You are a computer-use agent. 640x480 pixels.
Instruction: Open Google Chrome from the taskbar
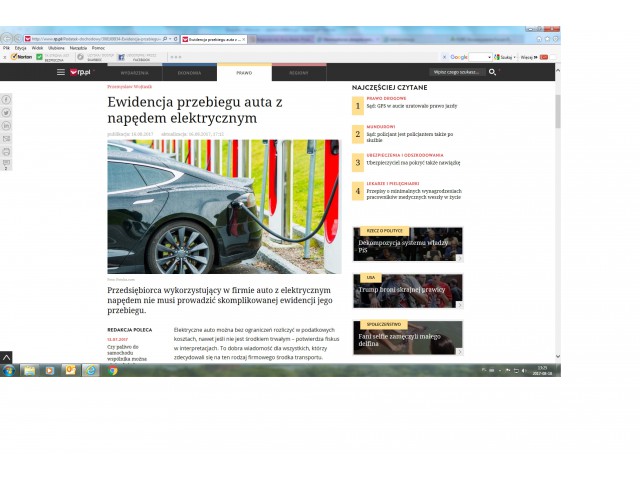tap(113, 370)
